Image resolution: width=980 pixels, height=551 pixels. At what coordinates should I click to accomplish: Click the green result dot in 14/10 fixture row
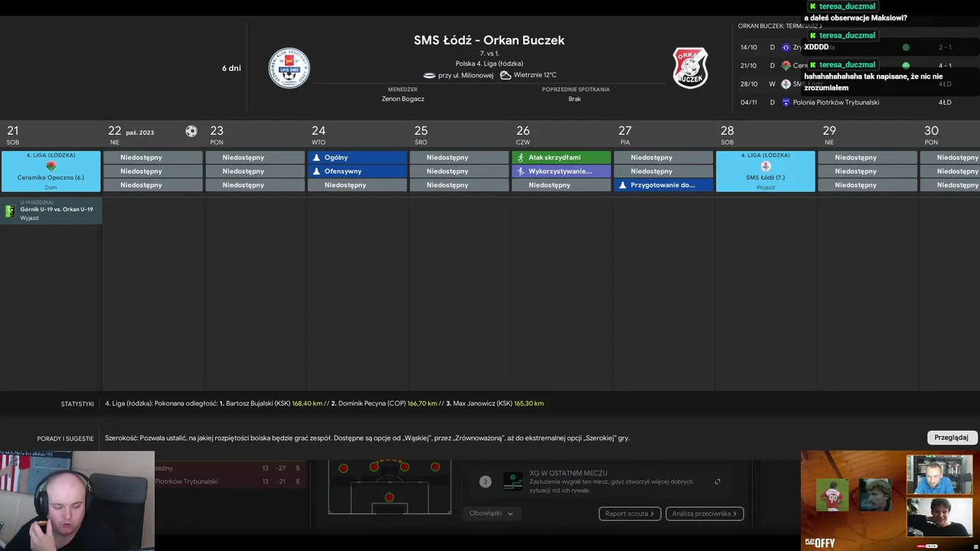[906, 47]
